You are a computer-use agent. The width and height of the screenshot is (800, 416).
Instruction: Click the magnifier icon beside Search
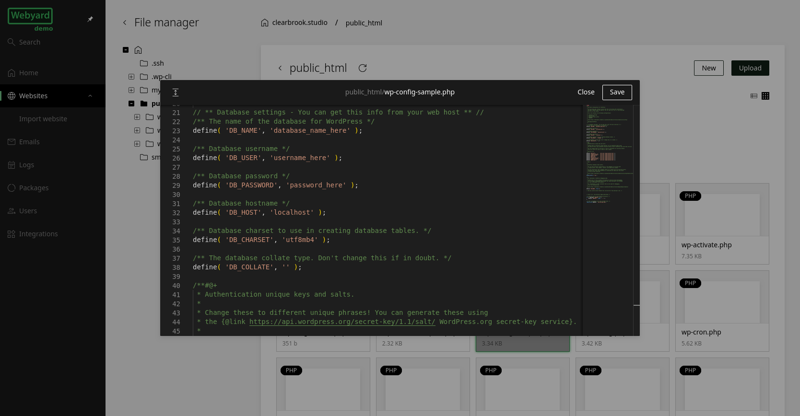11,42
